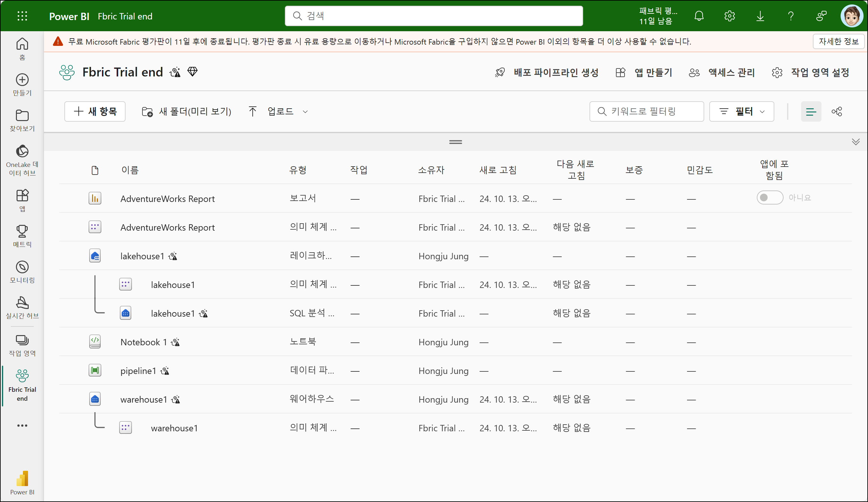
Task: Open the warehouse1 warehouse (웨어하우스) name
Action: point(144,399)
